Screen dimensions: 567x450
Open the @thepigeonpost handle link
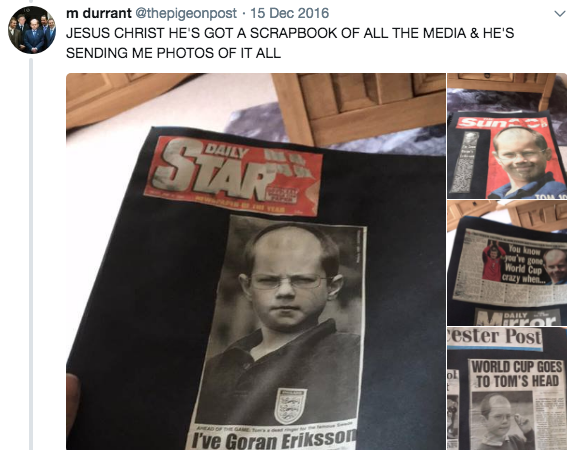pyautogui.click(x=186, y=13)
